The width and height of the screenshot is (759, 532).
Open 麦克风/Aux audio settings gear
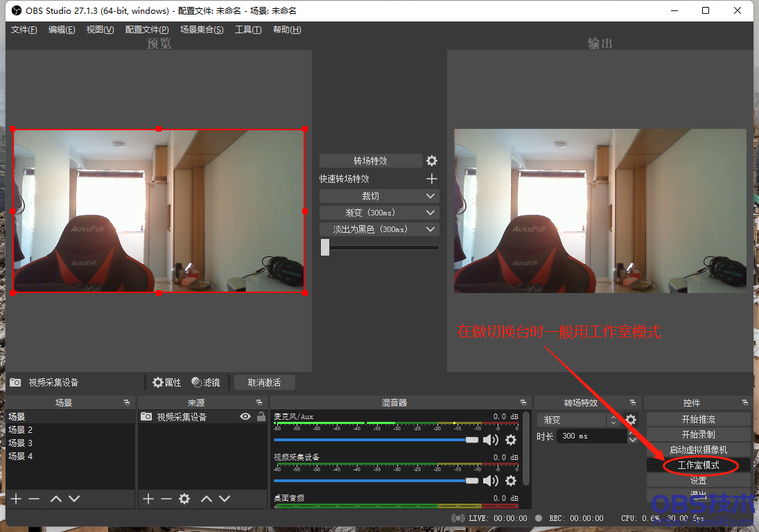(511, 440)
